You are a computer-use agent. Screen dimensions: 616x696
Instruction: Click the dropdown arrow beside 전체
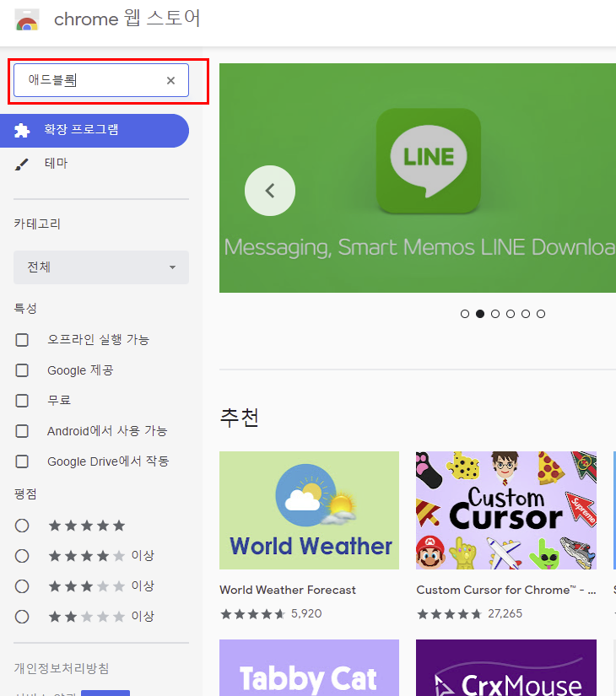point(172,267)
